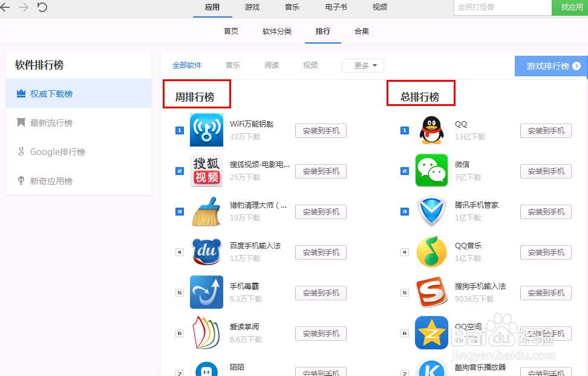This screenshot has height=376, width=588.
Task: Click the 猎豹清理大师 broom icon
Action: tap(206, 211)
